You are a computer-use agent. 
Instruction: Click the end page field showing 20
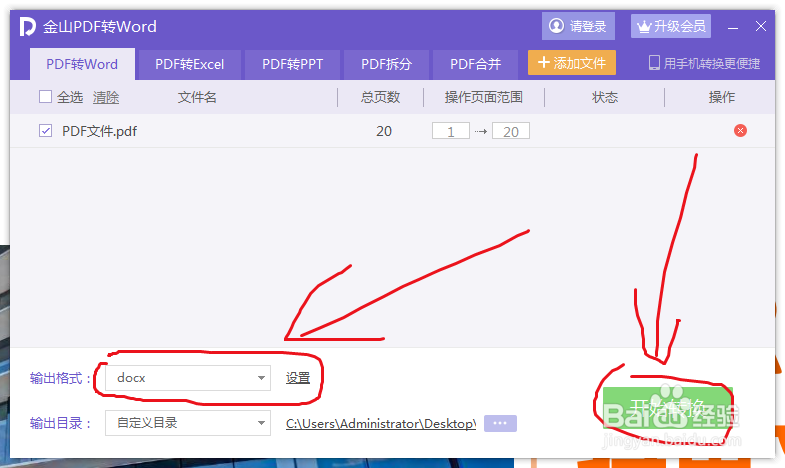pos(511,131)
